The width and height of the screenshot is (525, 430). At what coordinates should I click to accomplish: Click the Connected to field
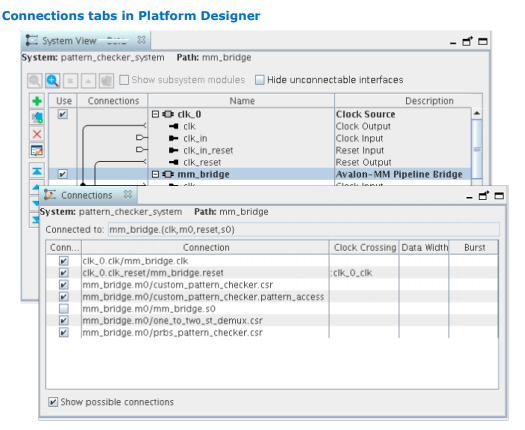click(304, 230)
